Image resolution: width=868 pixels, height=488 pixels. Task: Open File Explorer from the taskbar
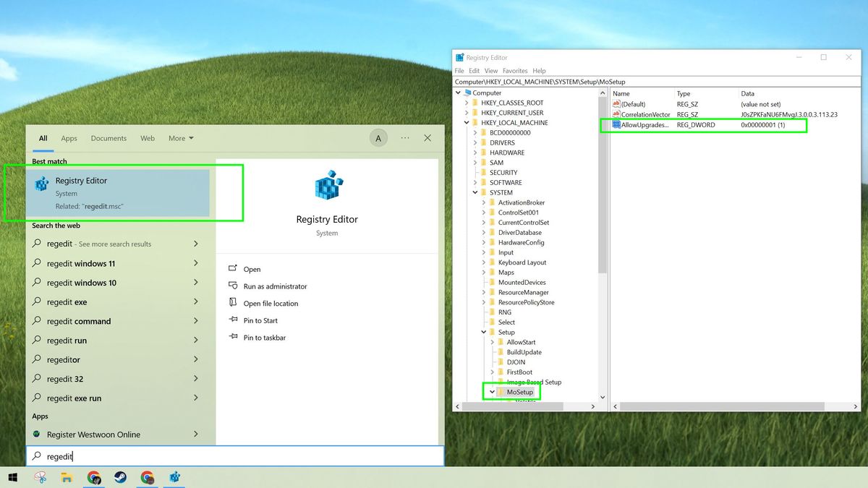click(x=67, y=477)
